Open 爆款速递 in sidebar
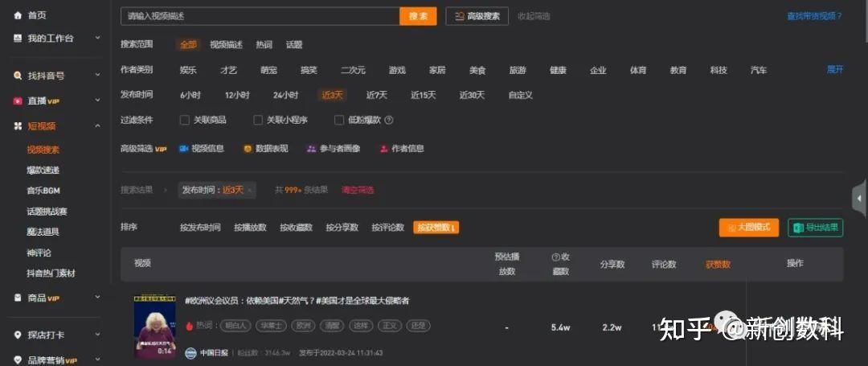This screenshot has height=366, width=868. click(x=43, y=170)
